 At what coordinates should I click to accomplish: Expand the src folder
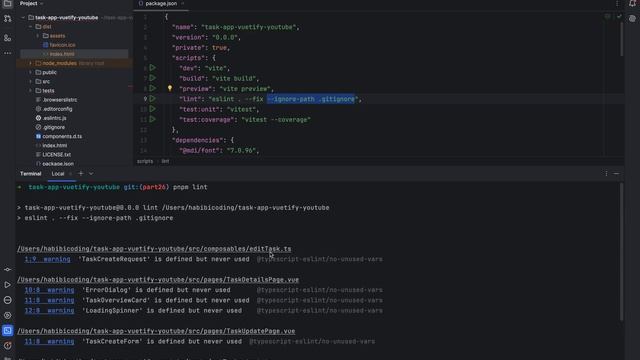tap(31, 82)
